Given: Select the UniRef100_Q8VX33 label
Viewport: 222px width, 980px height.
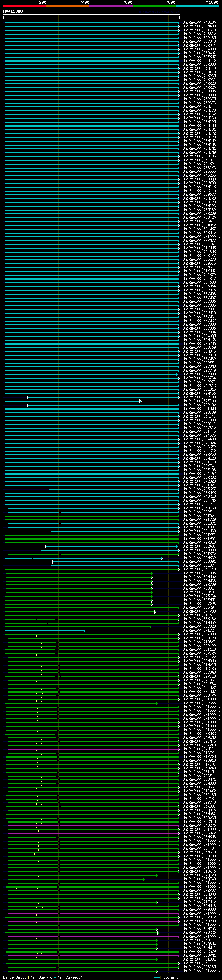Looking at the screenshot, I should click(199, 183).
